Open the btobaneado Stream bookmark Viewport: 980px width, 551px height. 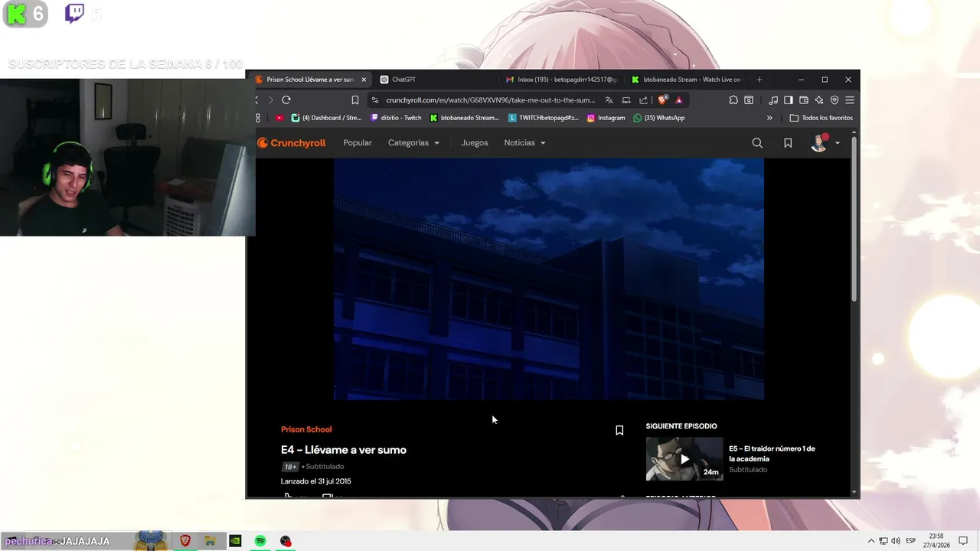(x=464, y=118)
